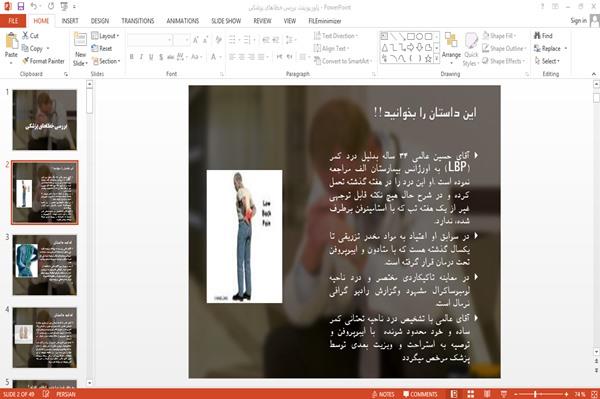Select slide 3 thumbnail
Screen dimensions: 600x399
pos(44,265)
